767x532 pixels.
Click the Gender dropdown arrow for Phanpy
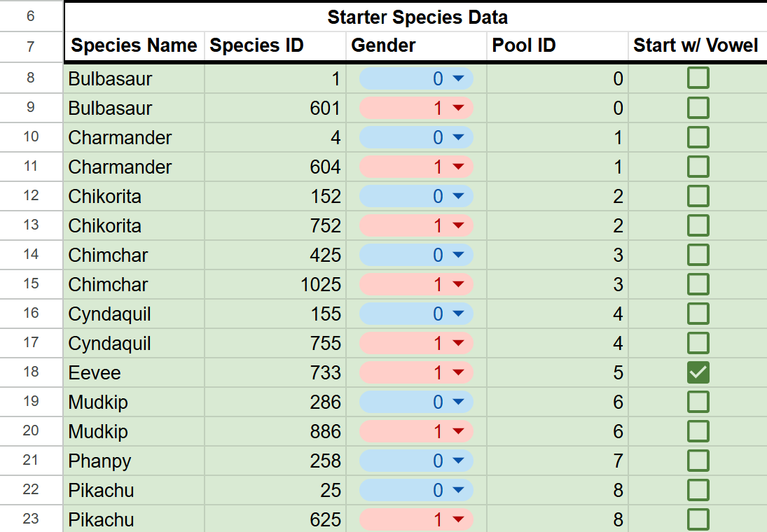coord(459,461)
